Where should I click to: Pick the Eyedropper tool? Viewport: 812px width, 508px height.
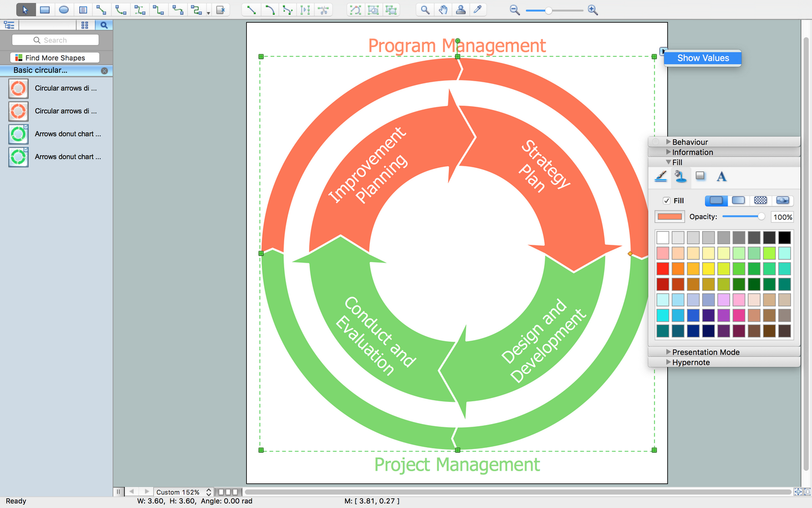click(x=479, y=9)
